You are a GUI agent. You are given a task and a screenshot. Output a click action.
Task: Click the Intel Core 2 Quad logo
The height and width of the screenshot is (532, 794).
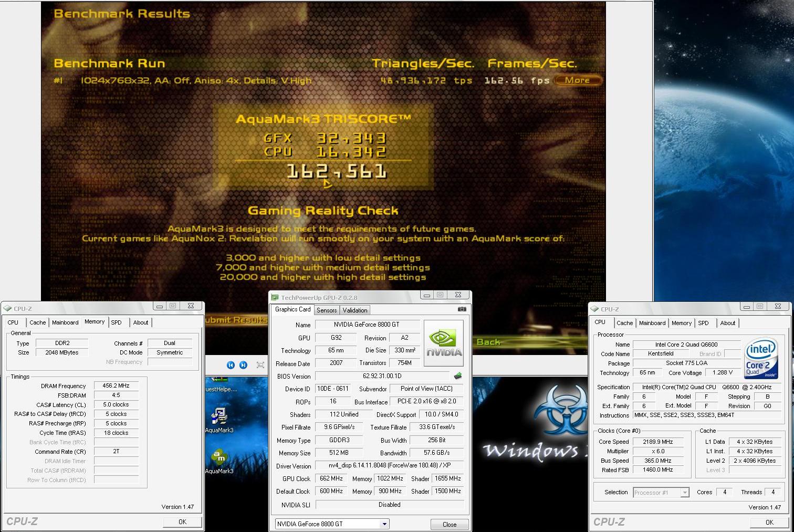click(761, 359)
